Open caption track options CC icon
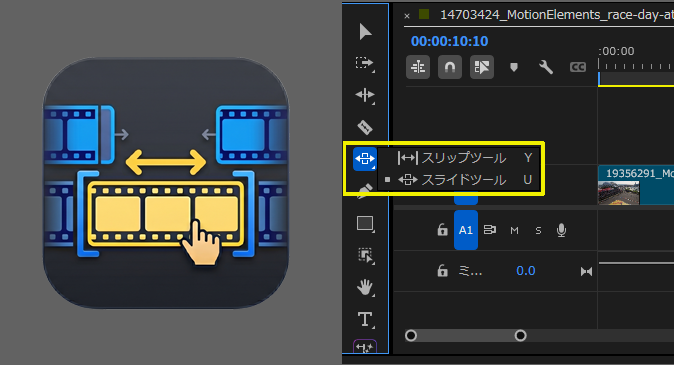 tap(578, 67)
